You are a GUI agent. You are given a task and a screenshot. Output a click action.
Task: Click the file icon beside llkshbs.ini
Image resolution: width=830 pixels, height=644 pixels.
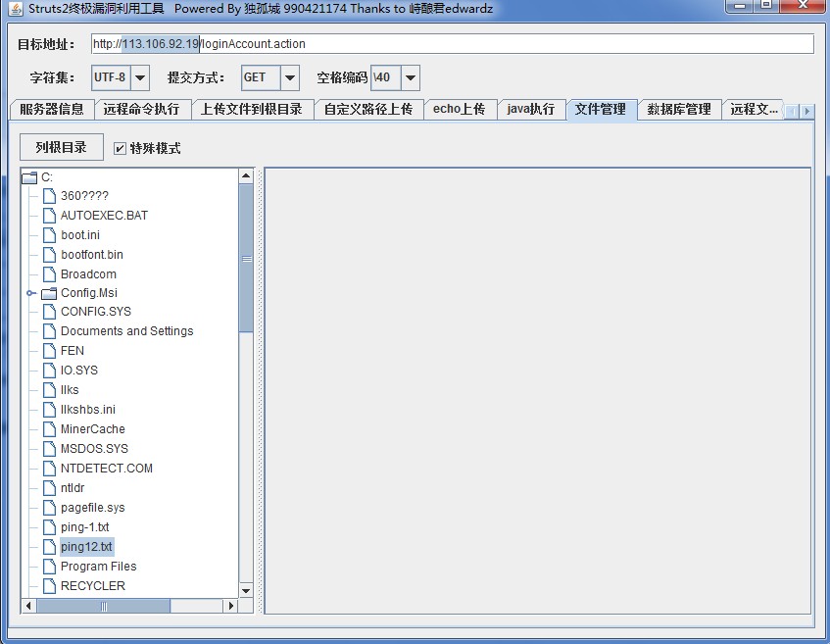49,410
